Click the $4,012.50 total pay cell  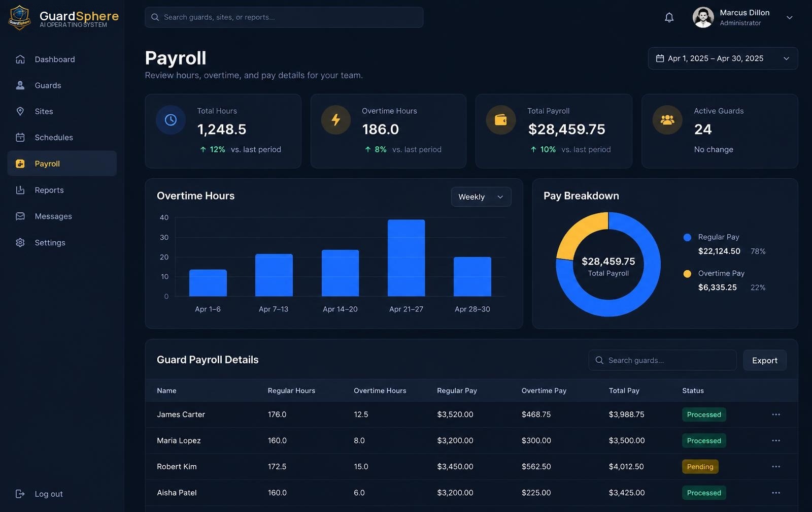(626, 466)
